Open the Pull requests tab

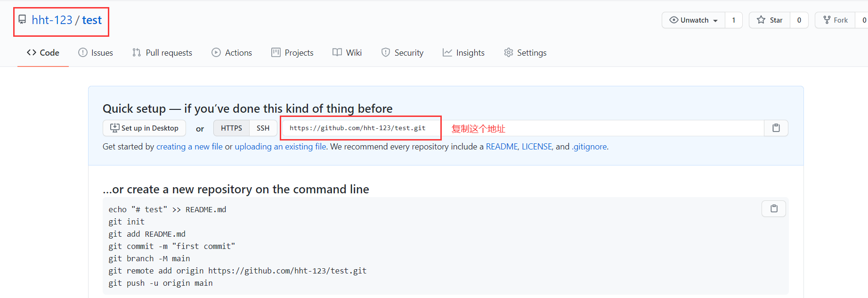tap(162, 53)
